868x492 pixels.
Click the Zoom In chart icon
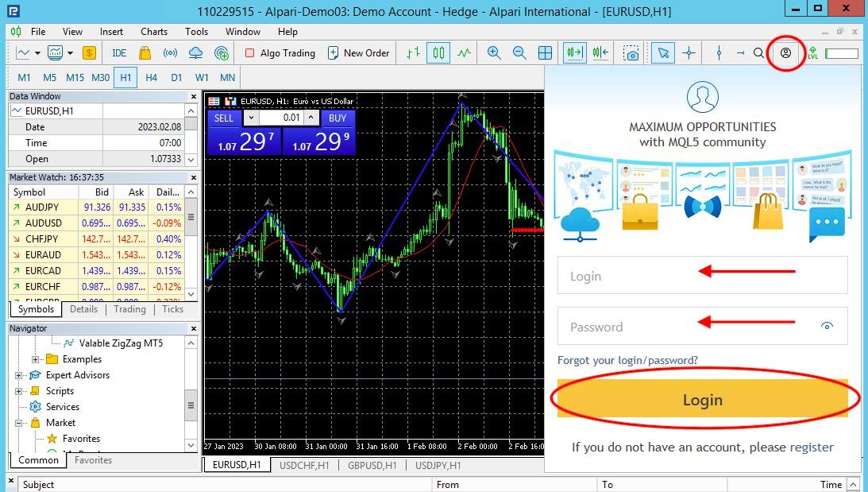(494, 53)
